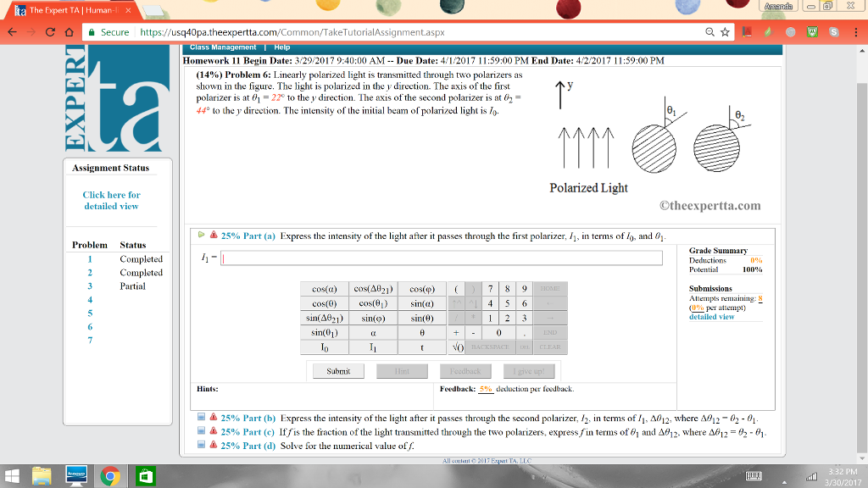Image resolution: width=868 pixels, height=488 pixels.
Task: Submit the Part (a) answer
Action: 337,370
